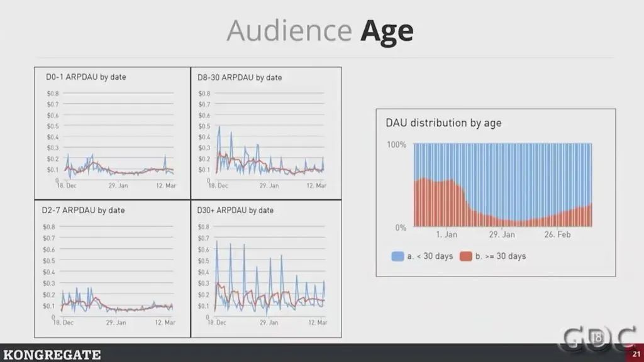Viewport: 644px width, 362px height.
Task: Click slide number 21 in the corner
Action: (636, 356)
